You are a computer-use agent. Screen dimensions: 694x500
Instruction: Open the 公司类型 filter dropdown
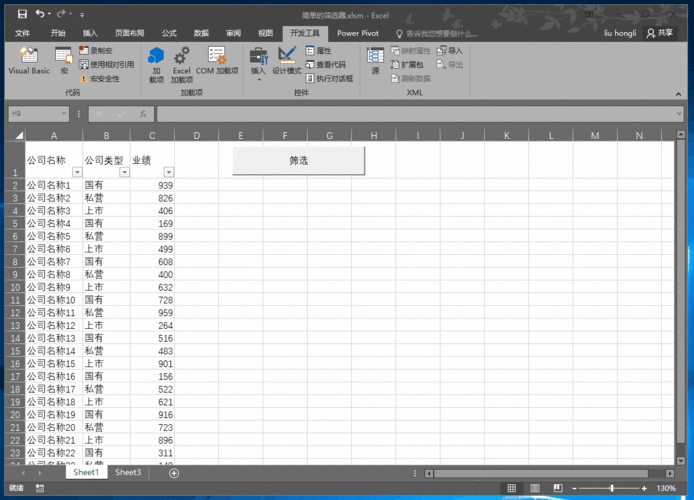(124, 172)
